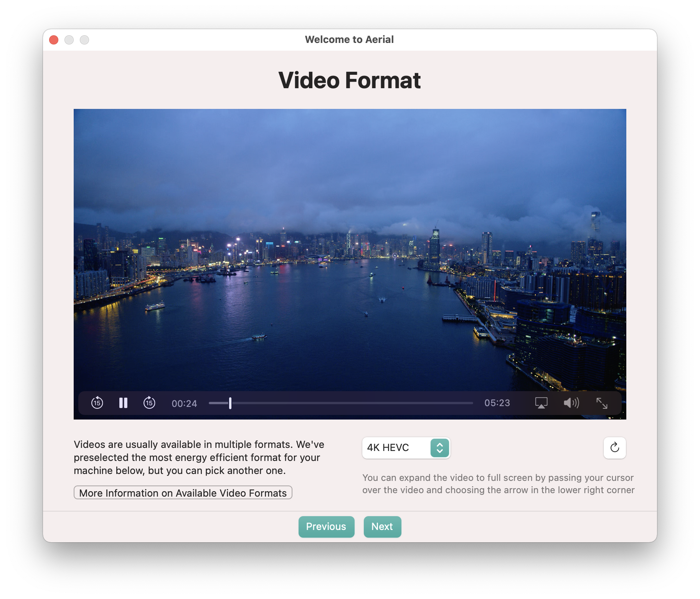Click the video progress scrubber handle
700x599 pixels.
pyautogui.click(x=230, y=403)
